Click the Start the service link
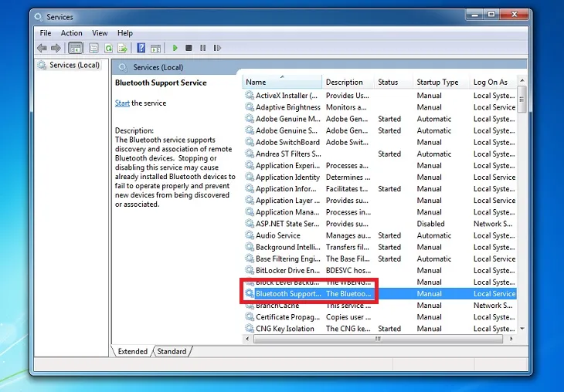 pos(122,103)
